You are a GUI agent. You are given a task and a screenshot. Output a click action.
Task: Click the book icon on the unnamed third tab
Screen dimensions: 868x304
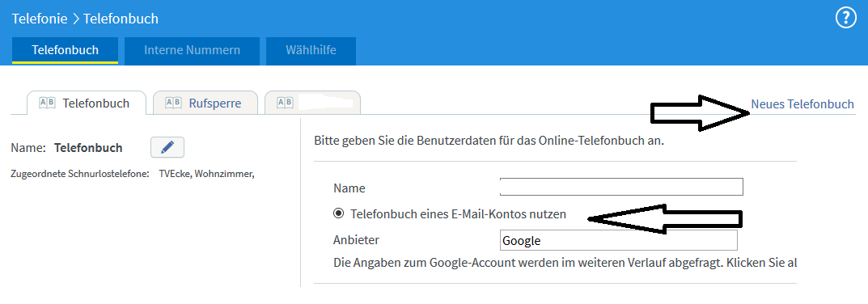pyautogui.click(x=285, y=103)
